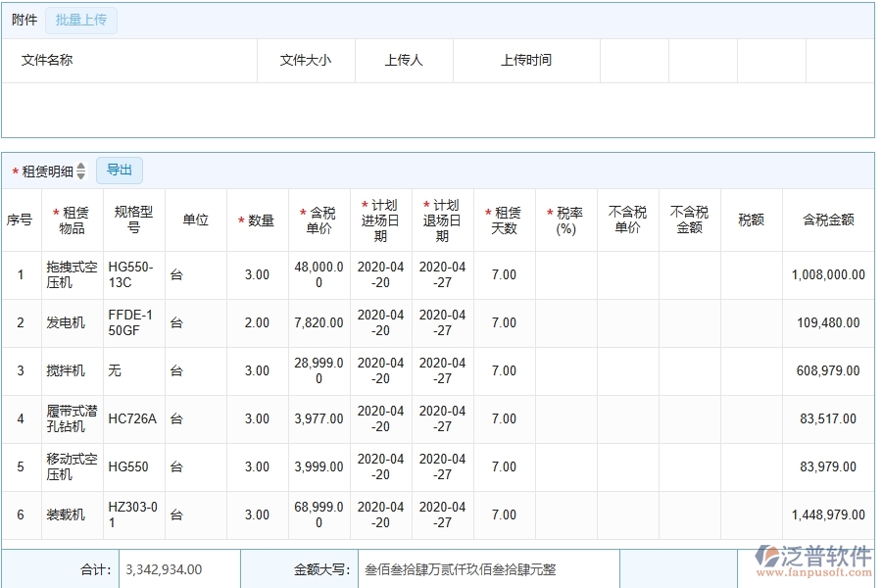Click the 租赁明细 section label

tap(46, 170)
